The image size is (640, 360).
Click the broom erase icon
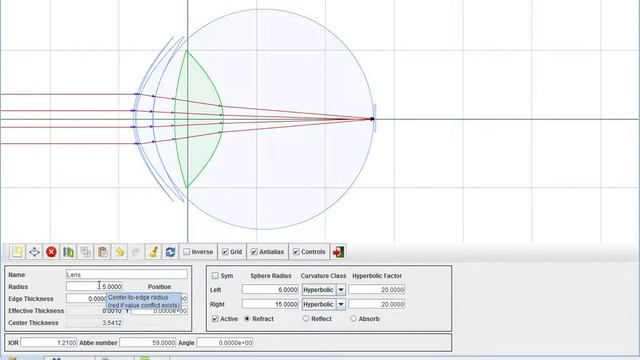153,252
